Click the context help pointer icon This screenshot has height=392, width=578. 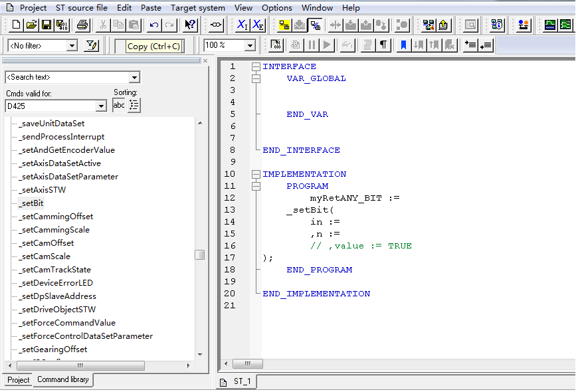click(x=190, y=25)
